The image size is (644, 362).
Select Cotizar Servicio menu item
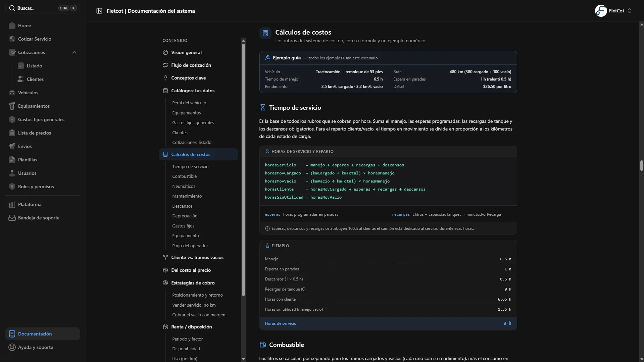pos(43,39)
